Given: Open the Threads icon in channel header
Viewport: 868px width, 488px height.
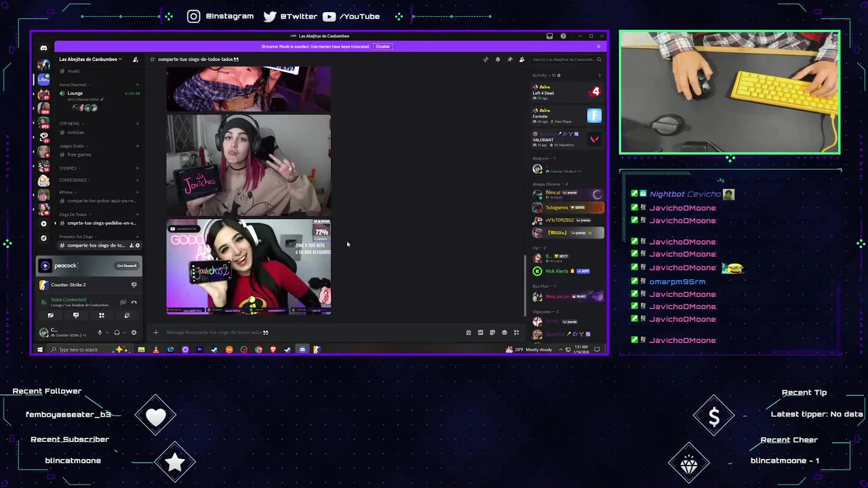Looking at the screenshot, I should [486, 60].
